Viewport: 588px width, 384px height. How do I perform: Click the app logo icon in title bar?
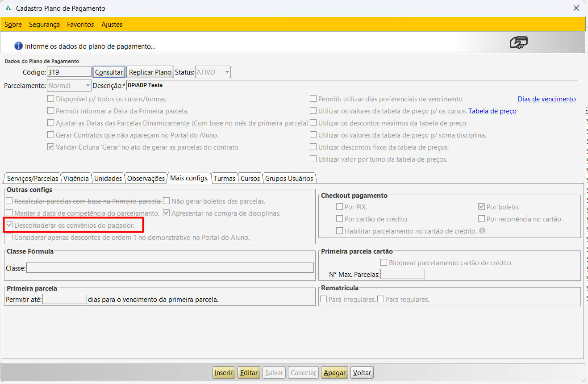[x=8, y=8]
